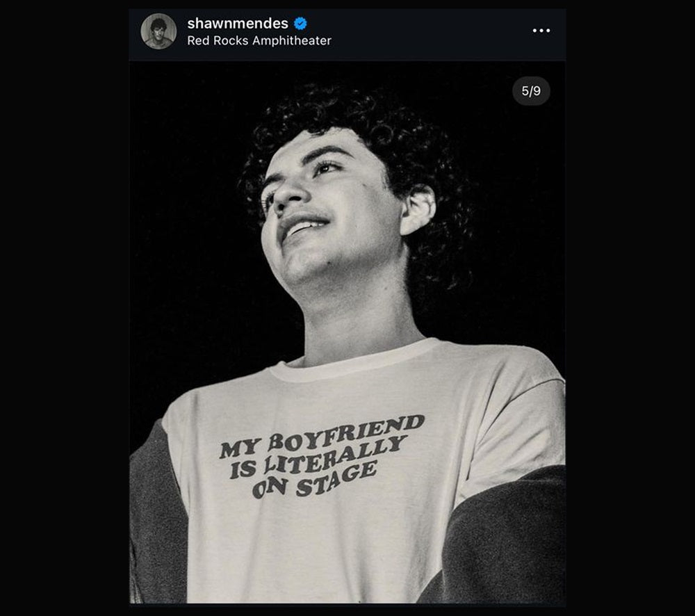
Task: Click the "ON STAGE" shirt text line
Action: 314,480
